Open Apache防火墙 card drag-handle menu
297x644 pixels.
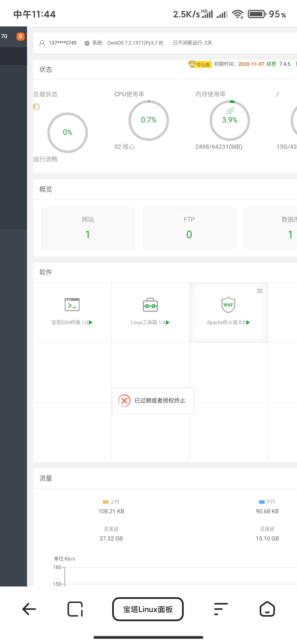pyautogui.click(x=259, y=291)
